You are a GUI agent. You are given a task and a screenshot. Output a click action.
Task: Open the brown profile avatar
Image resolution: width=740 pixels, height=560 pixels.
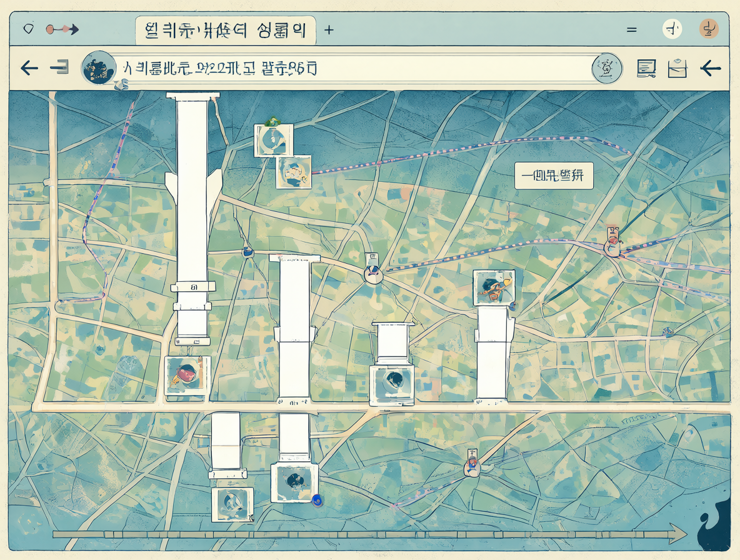708,29
